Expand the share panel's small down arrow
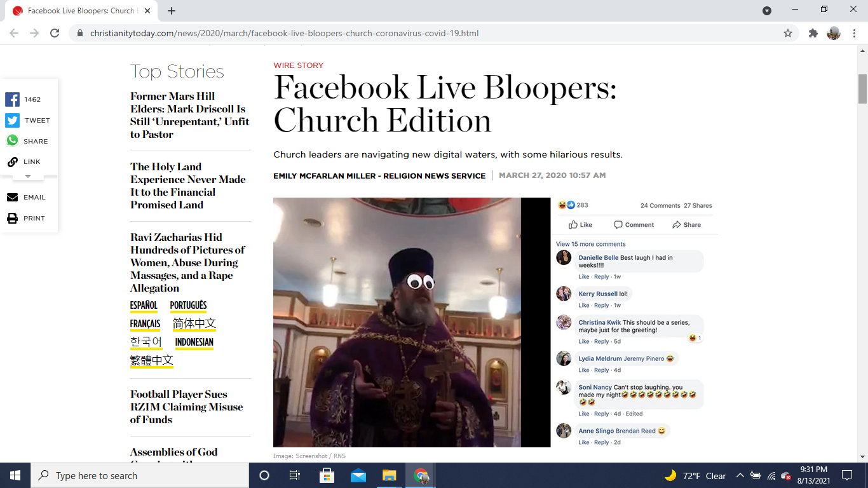 click(27, 176)
